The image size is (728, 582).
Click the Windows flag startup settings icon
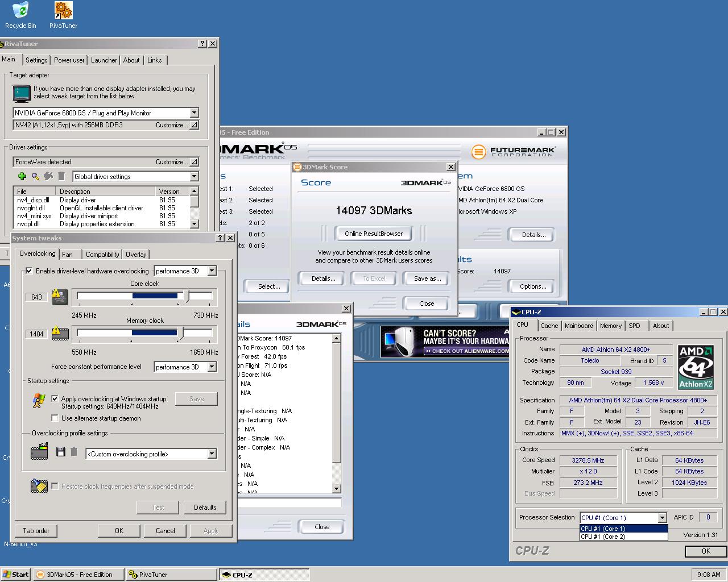click(x=39, y=401)
